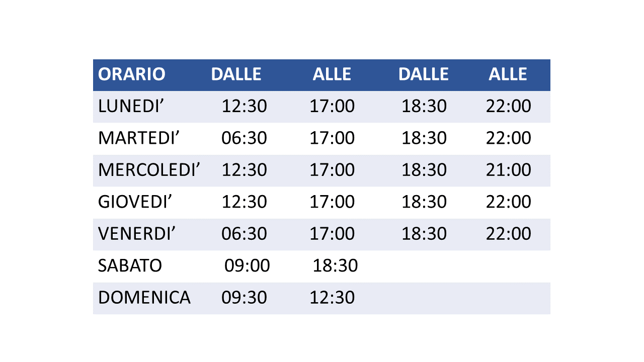Screen dimensions: 644x362
Task: Select the first DALLE column header
Action: pyautogui.click(x=236, y=74)
